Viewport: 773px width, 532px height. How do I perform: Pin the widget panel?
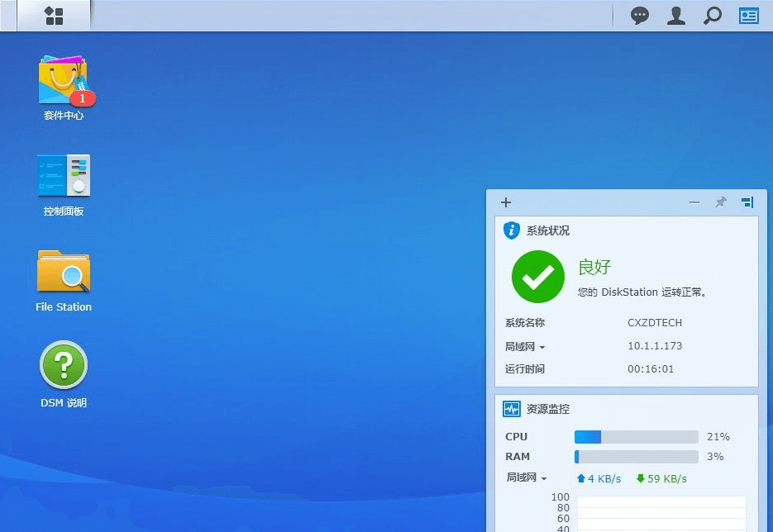721,202
